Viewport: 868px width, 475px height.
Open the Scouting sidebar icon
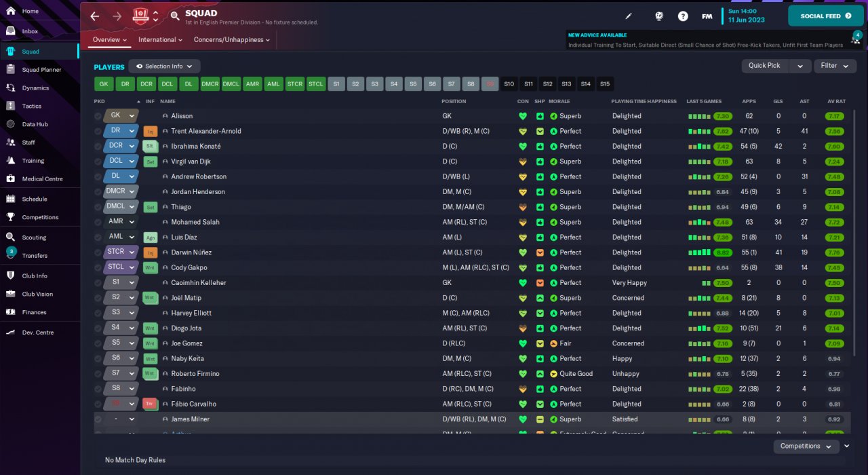[11, 237]
